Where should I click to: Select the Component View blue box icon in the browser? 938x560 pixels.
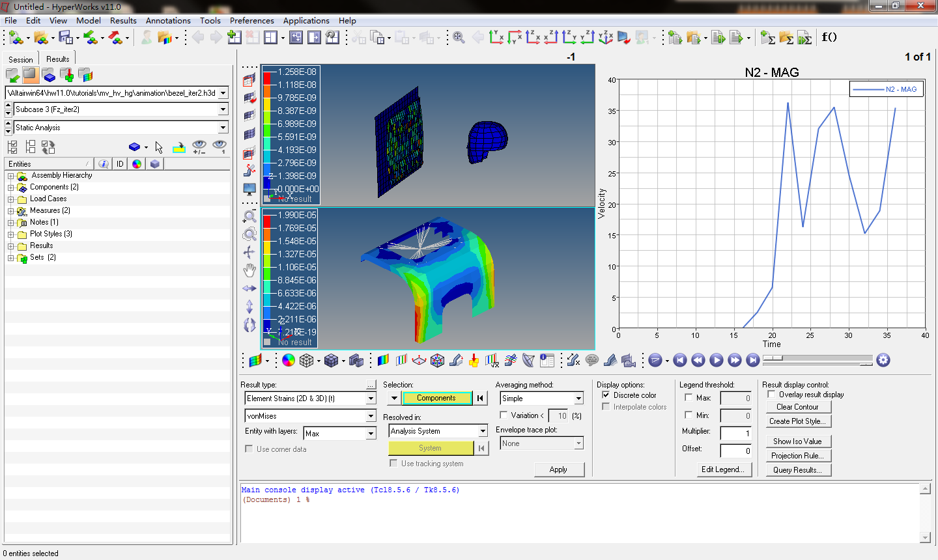49,75
